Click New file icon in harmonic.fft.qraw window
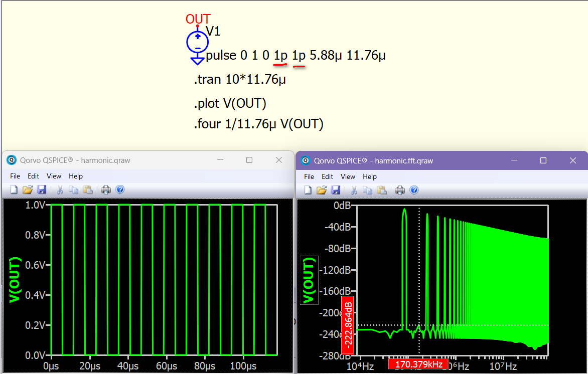 (x=308, y=191)
